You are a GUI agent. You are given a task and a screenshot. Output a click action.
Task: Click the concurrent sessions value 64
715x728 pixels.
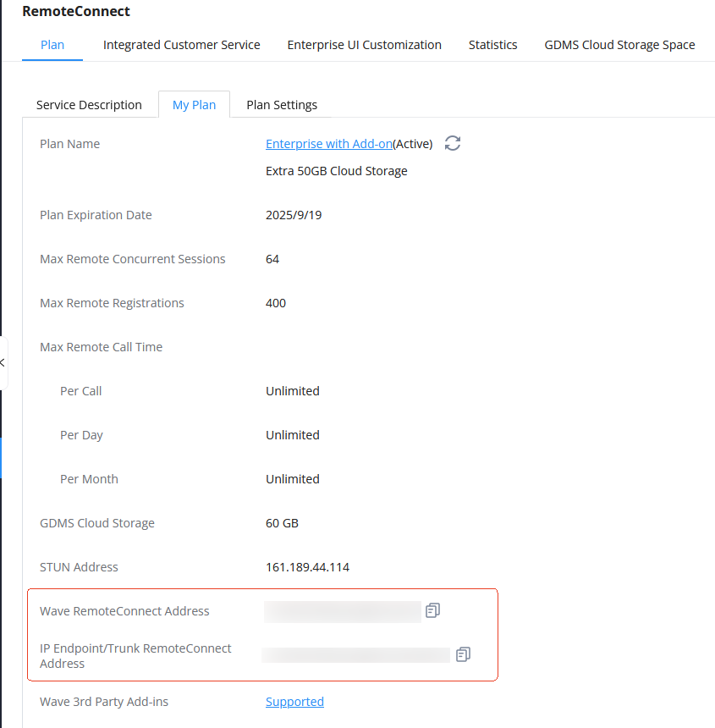pos(272,259)
